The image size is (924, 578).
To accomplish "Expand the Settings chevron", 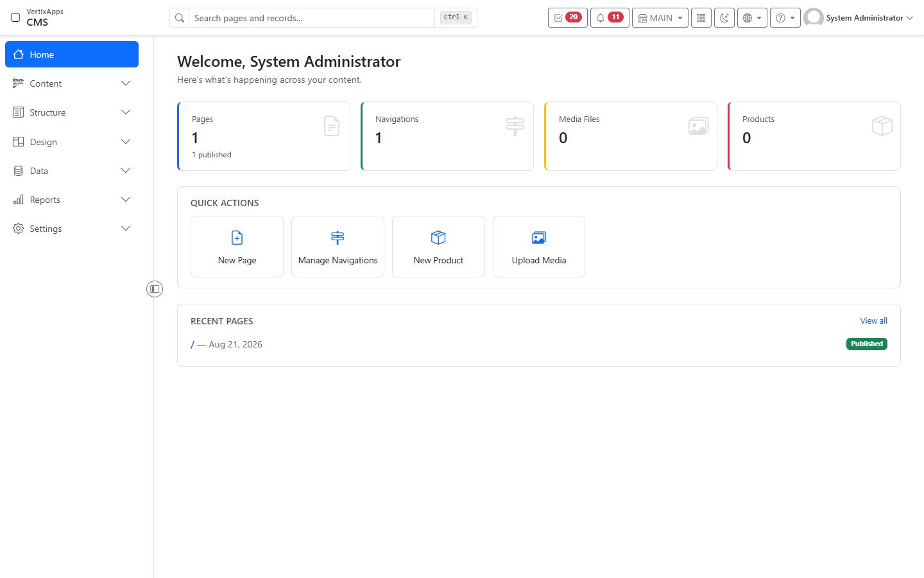I will tap(126, 229).
